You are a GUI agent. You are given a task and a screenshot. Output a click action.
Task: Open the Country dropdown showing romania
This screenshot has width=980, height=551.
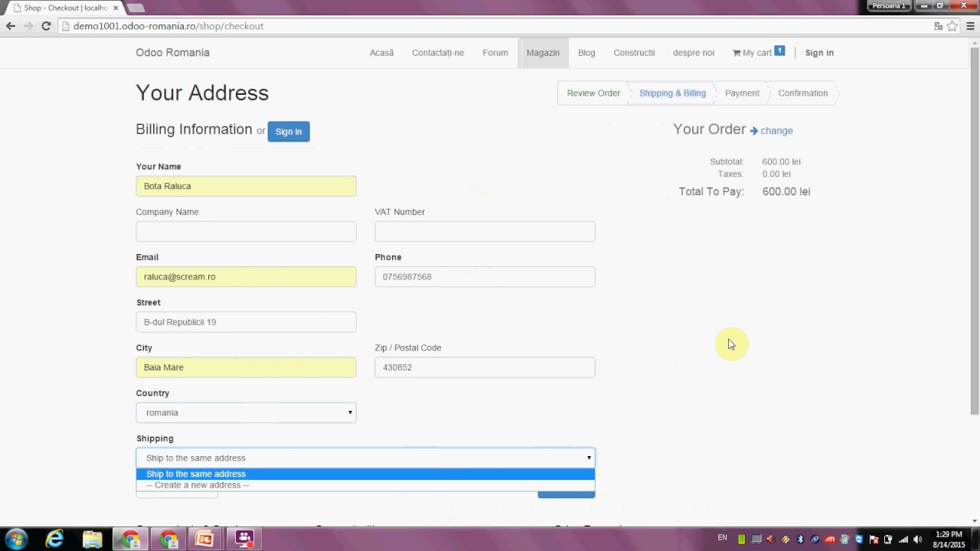coord(246,412)
